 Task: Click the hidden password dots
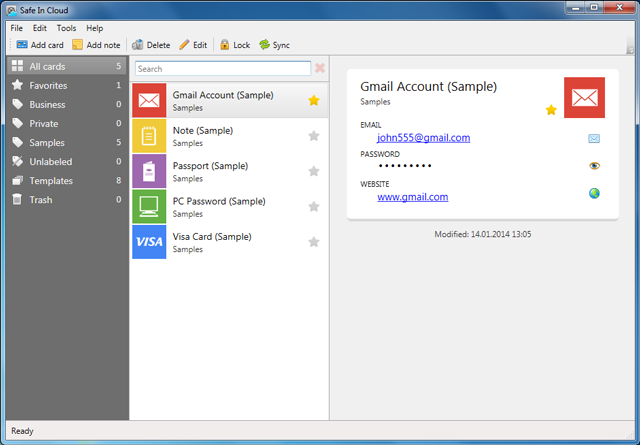405,166
